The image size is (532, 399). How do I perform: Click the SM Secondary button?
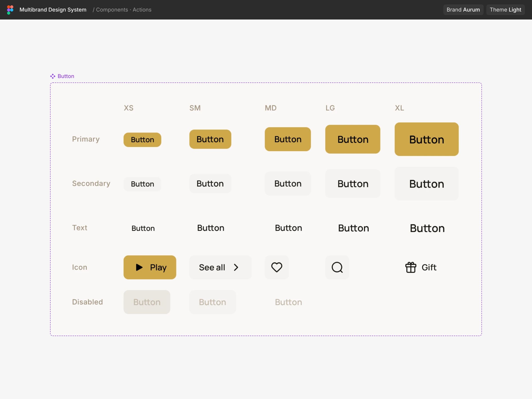click(210, 184)
